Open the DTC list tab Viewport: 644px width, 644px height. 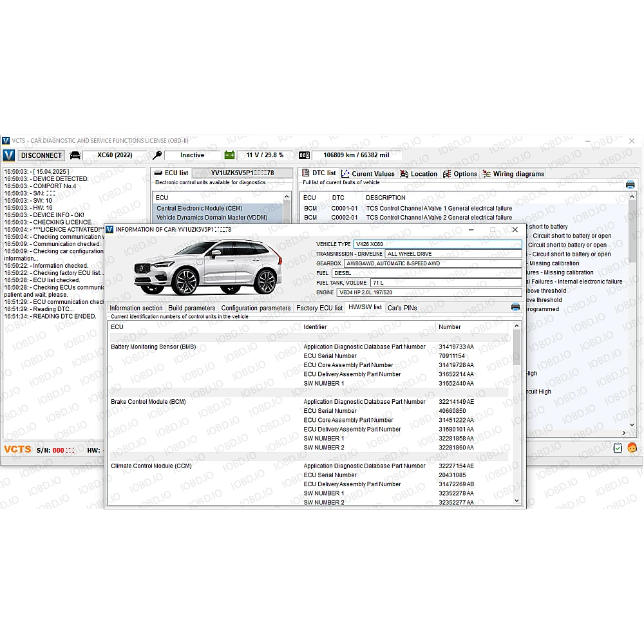coord(319,173)
